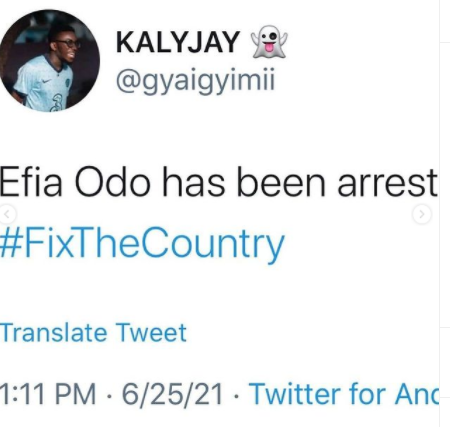Open KALYJAY's round profile picture
The height and width of the screenshot is (427, 450).
pyautogui.click(x=49, y=61)
